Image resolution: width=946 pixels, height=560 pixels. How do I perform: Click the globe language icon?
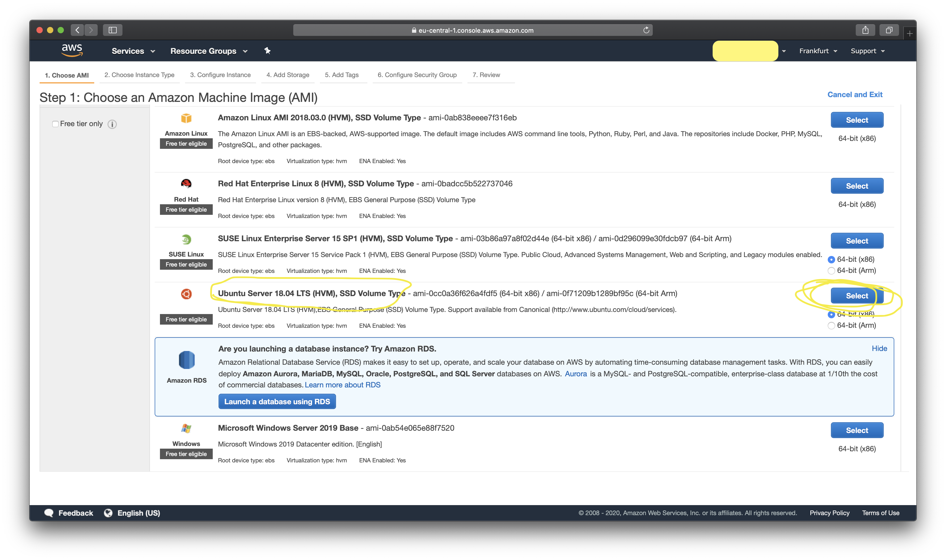(x=108, y=513)
